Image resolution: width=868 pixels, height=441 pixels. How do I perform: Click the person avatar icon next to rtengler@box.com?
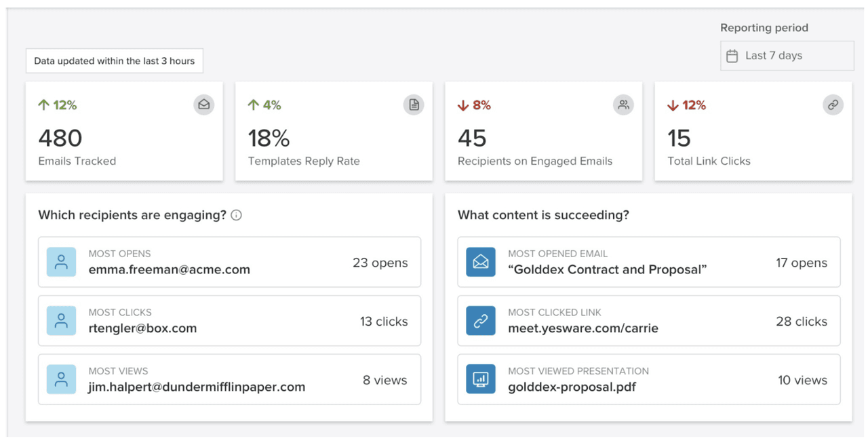tap(61, 321)
